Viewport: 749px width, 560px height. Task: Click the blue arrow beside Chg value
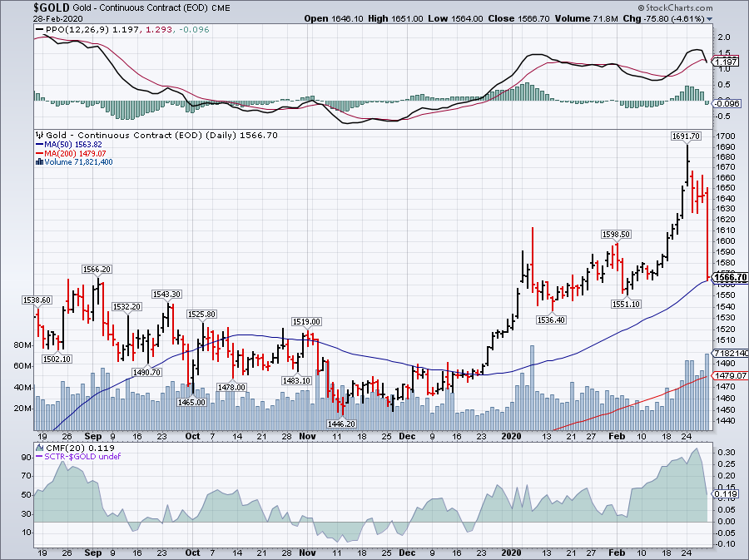point(709,19)
